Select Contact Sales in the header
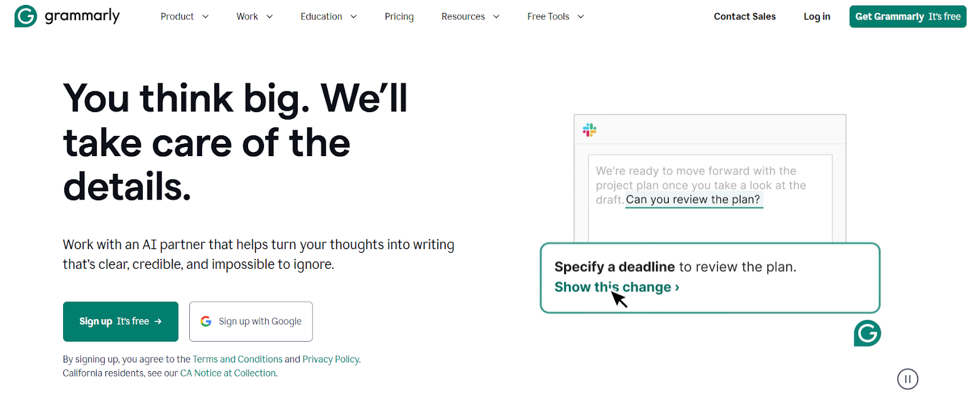The image size is (980, 409). [745, 17]
